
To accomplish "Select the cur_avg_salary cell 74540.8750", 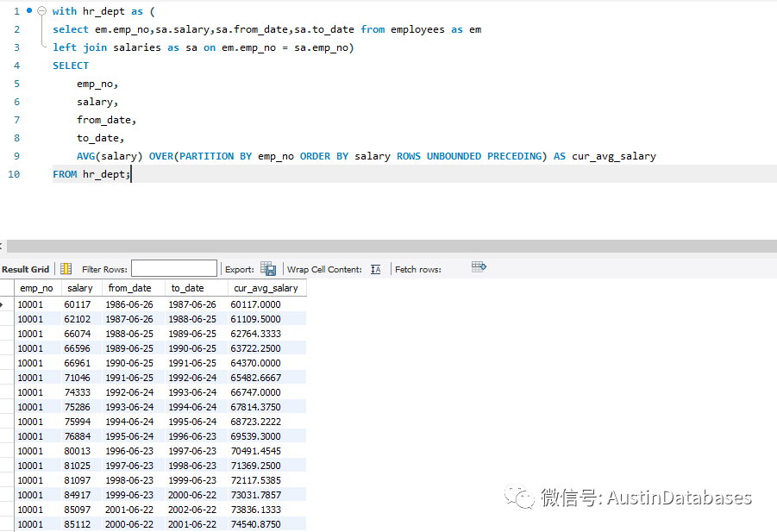I will click(x=255, y=524).
